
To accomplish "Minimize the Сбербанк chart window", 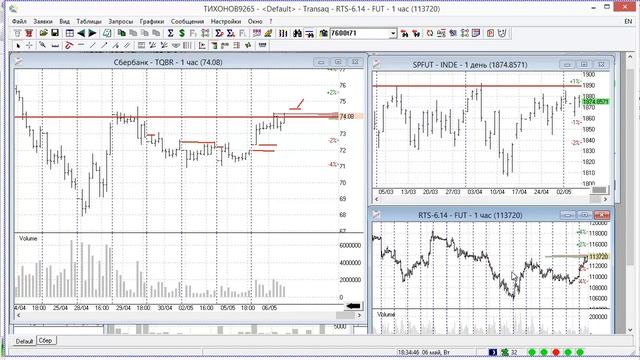I will pyautogui.click(x=321, y=62).
